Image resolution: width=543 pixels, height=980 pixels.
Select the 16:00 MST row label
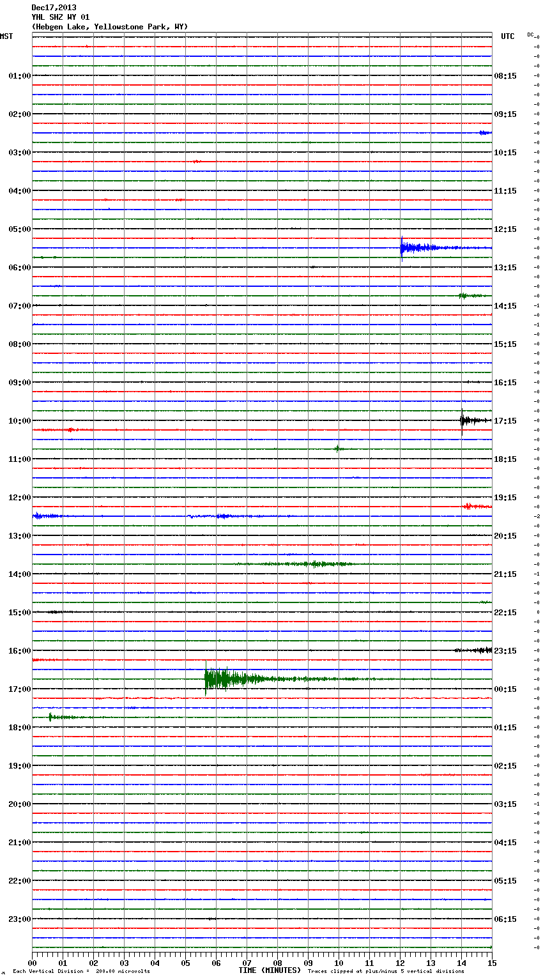click(x=20, y=651)
